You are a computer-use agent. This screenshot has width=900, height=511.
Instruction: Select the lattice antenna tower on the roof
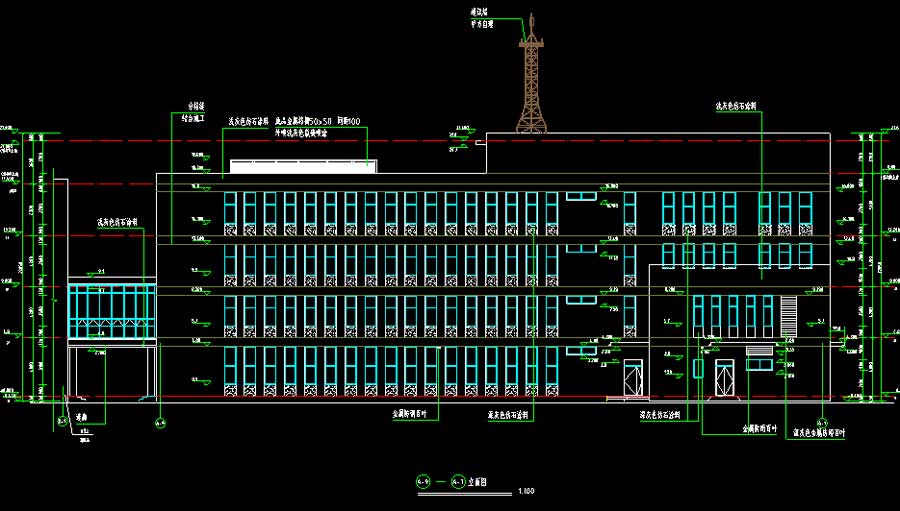[532, 75]
